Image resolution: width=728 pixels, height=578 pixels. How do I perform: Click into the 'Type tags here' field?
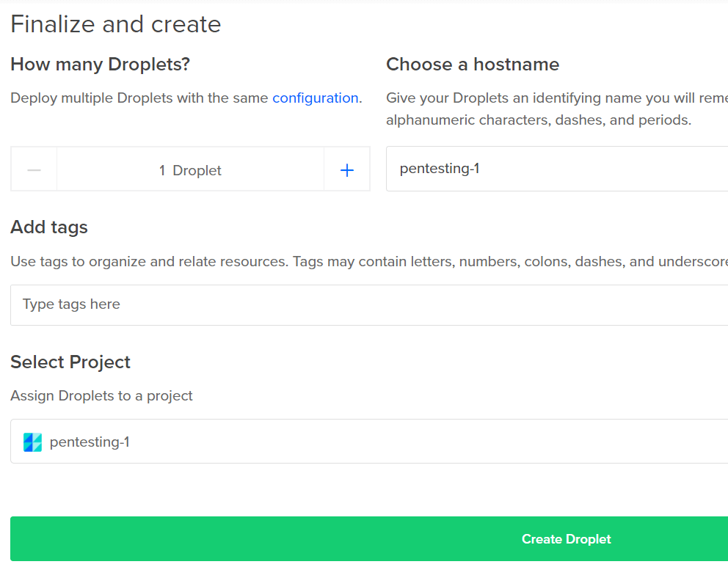(x=367, y=304)
